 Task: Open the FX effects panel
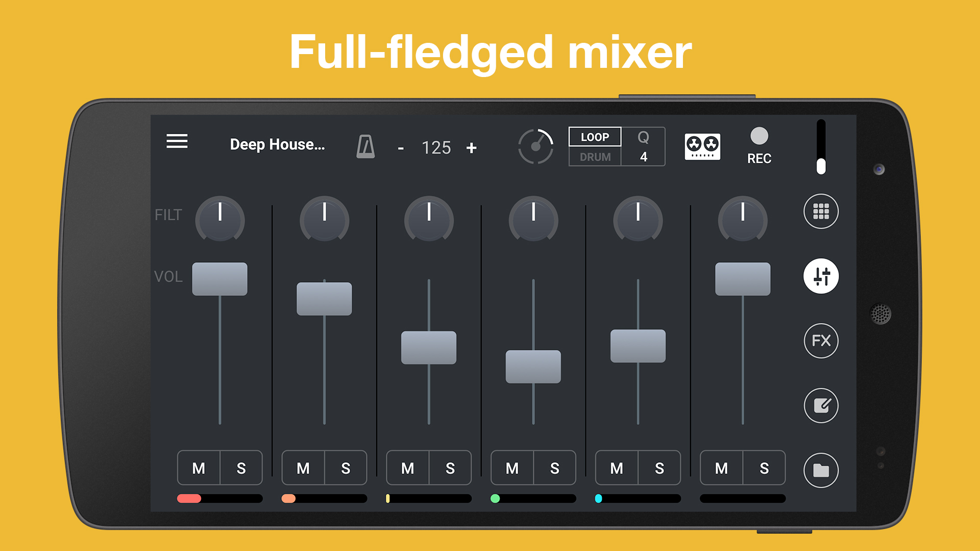tap(821, 341)
